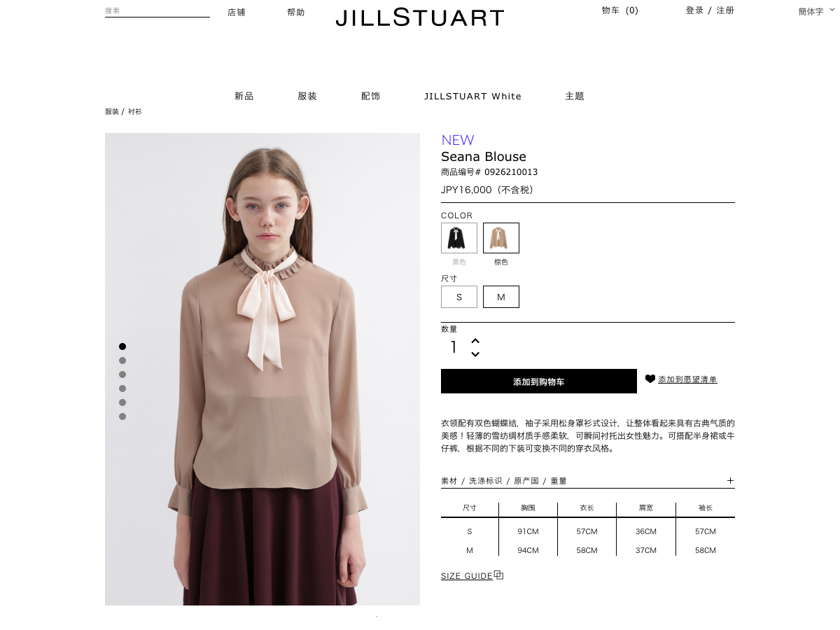This screenshot has height=630, width=840.
Task: Add the blouse to the shopping cart
Action: 539,381
